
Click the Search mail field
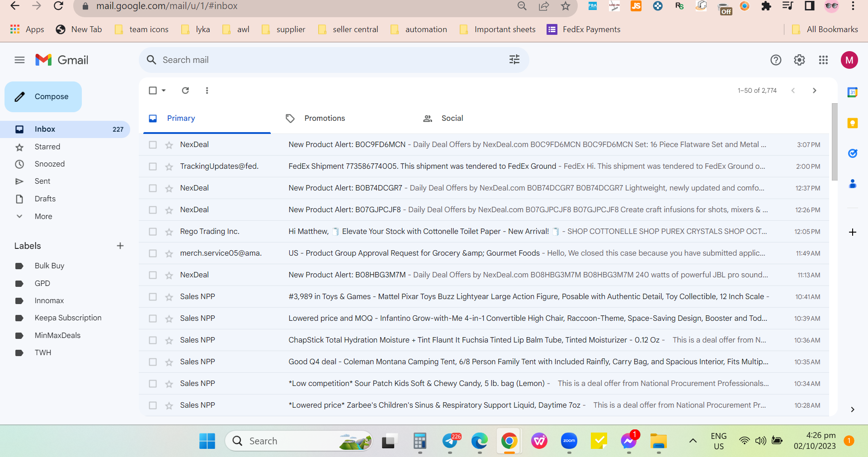tap(334, 60)
